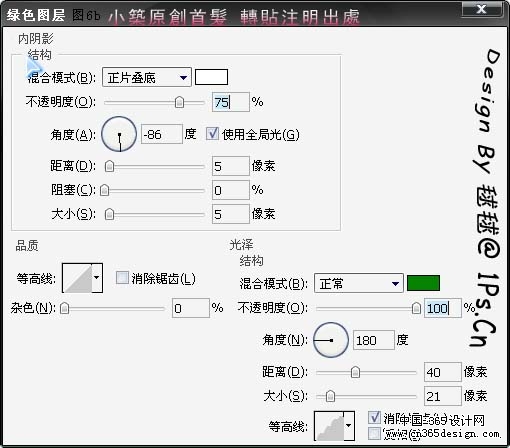Click satin size field showing 21
The height and width of the screenshot is (448, 510).
(x=442, y=396)
